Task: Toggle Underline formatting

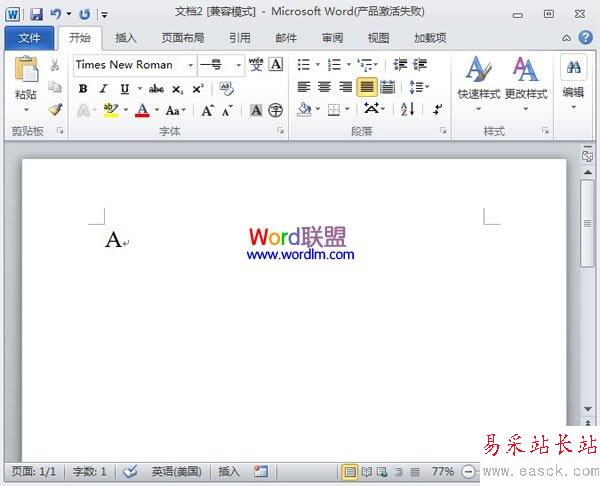Action: pos(124,89)
